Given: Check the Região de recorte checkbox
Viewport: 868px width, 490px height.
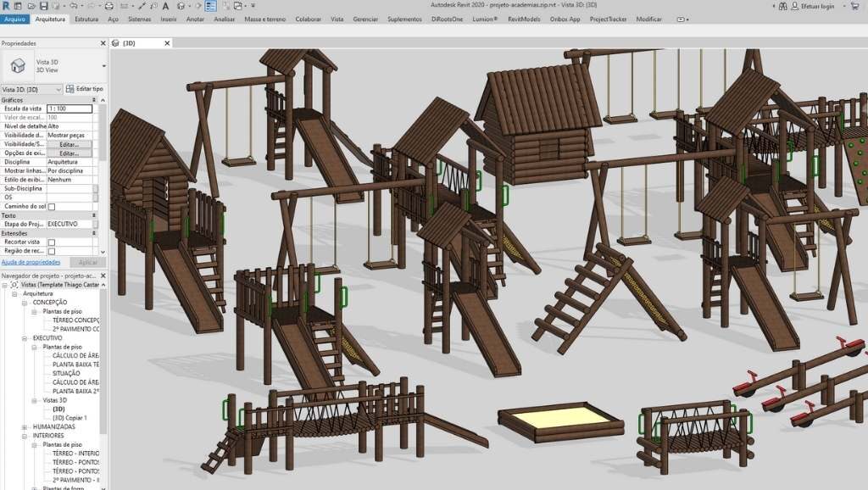Looking at the screenshot, I should tap(52, 252).
